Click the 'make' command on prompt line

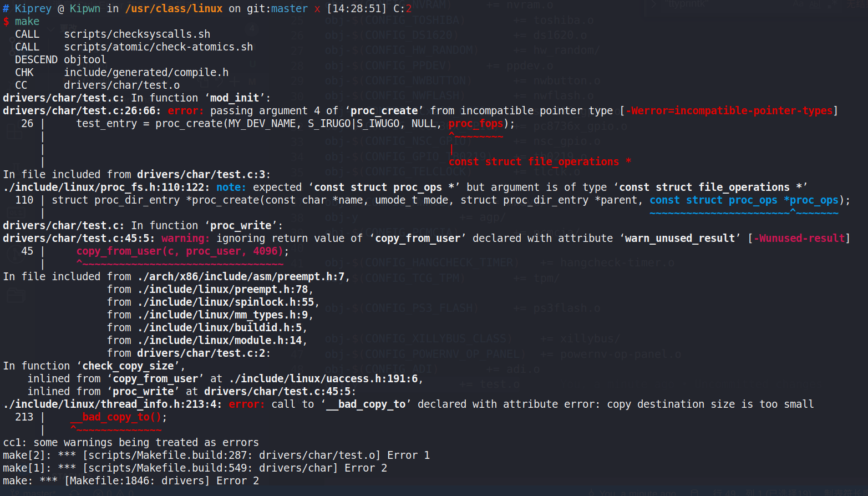coord(27,22)
